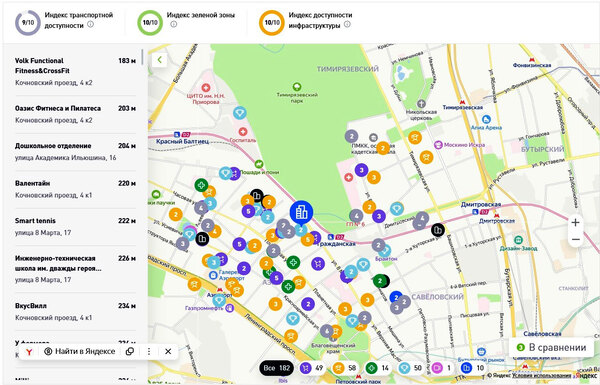Click the copy icon in Yandex popup
Screen dimensions: 600x385
click(130, 351)
